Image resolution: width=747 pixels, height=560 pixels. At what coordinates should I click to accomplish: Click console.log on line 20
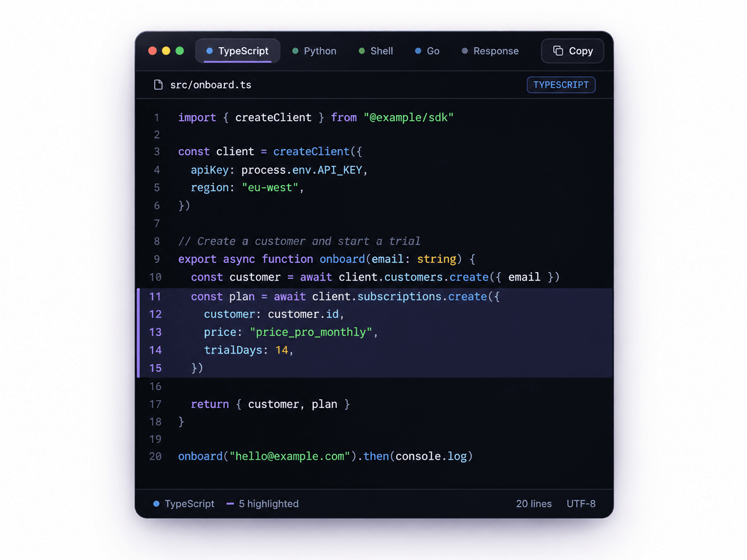(431, 456)
